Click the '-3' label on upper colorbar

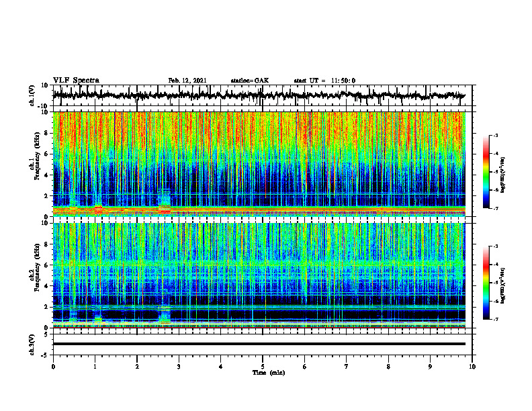pos(495,135)
